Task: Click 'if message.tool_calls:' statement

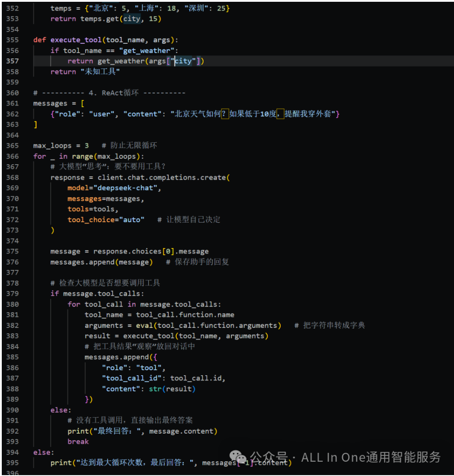Action: pyautogui.click(x=97, y=294)
